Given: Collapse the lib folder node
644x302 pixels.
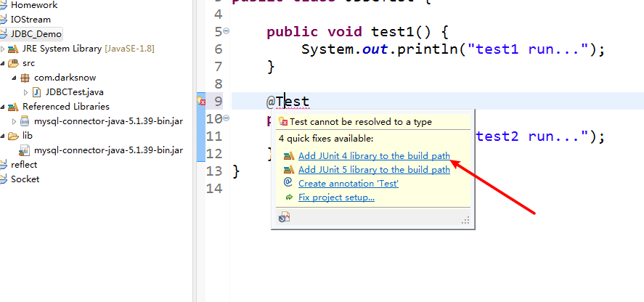Looking at the screenshot, I should 3,136.
